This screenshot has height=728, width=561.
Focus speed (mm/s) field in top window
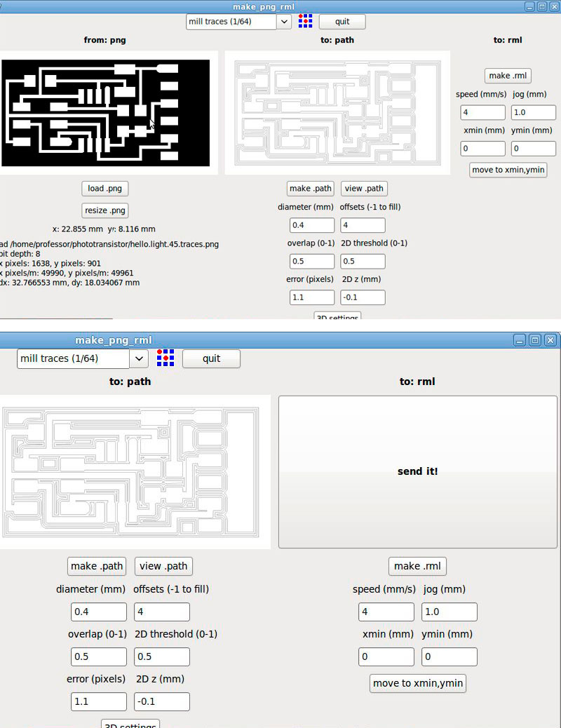tap(483, 112)
